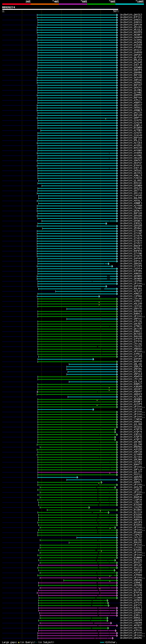
Task: Select hit label UniRef100_C6SVC4
Action: tap(131, 268)
